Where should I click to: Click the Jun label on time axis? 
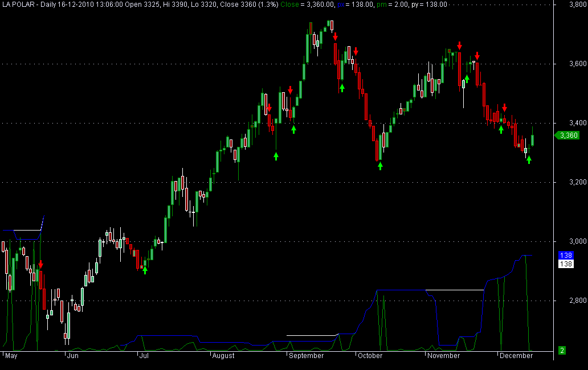[73, 356]
